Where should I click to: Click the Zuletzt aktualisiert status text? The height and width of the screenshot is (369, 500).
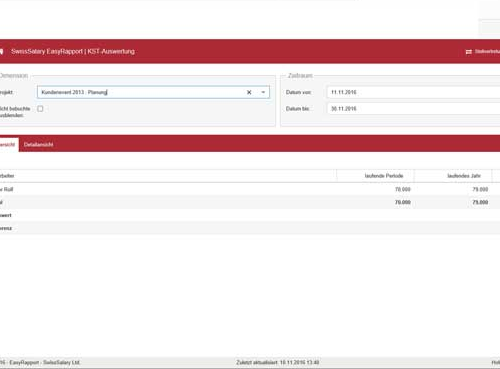click(278, 362)
